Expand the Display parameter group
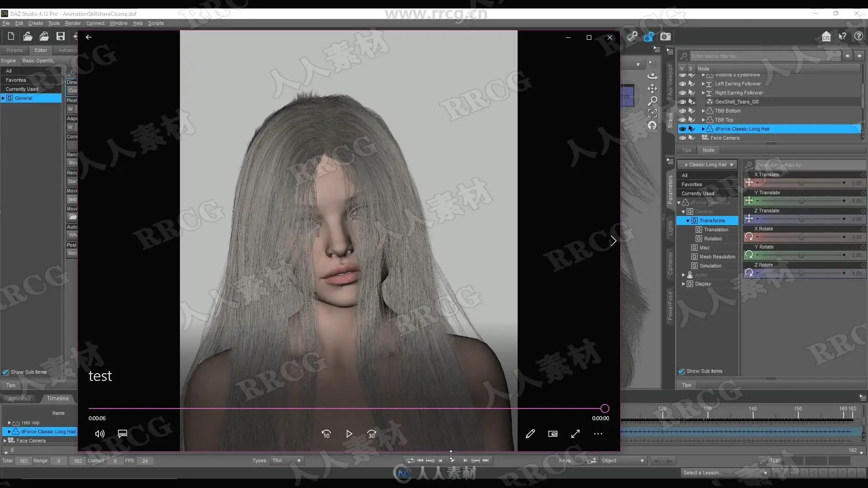868x488 pixels. (684, 284)
